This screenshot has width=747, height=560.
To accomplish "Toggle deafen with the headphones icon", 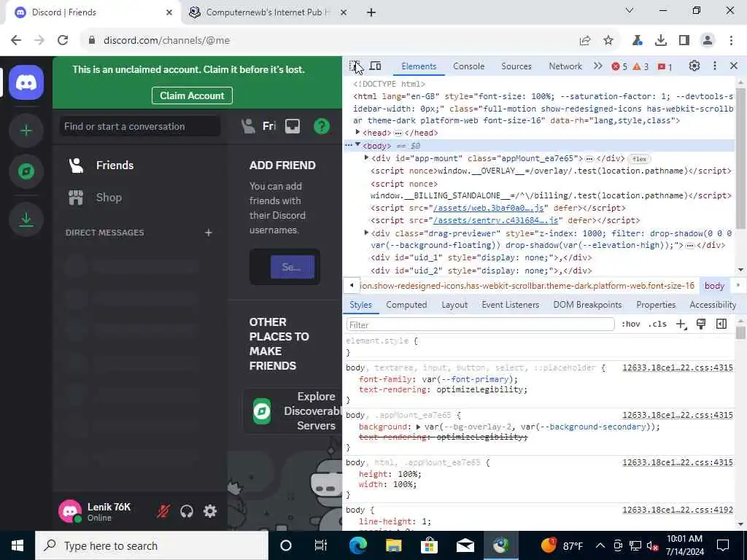I will click(187, 511).
